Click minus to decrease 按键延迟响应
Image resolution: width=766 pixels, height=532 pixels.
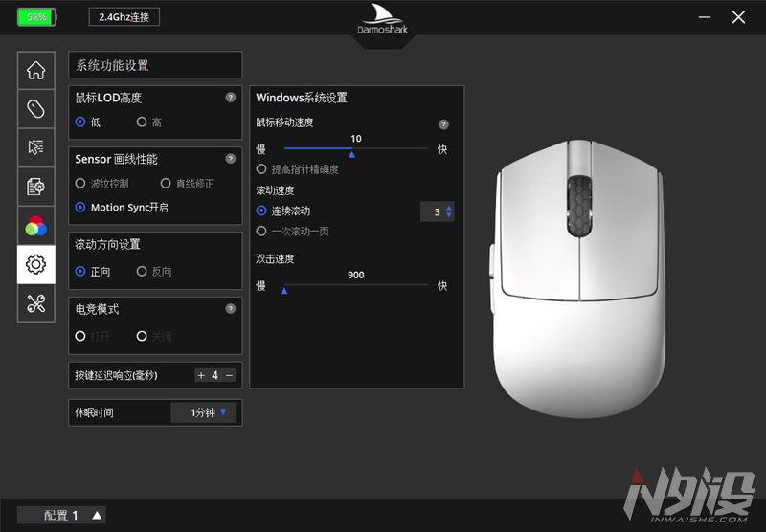point(230,375)
